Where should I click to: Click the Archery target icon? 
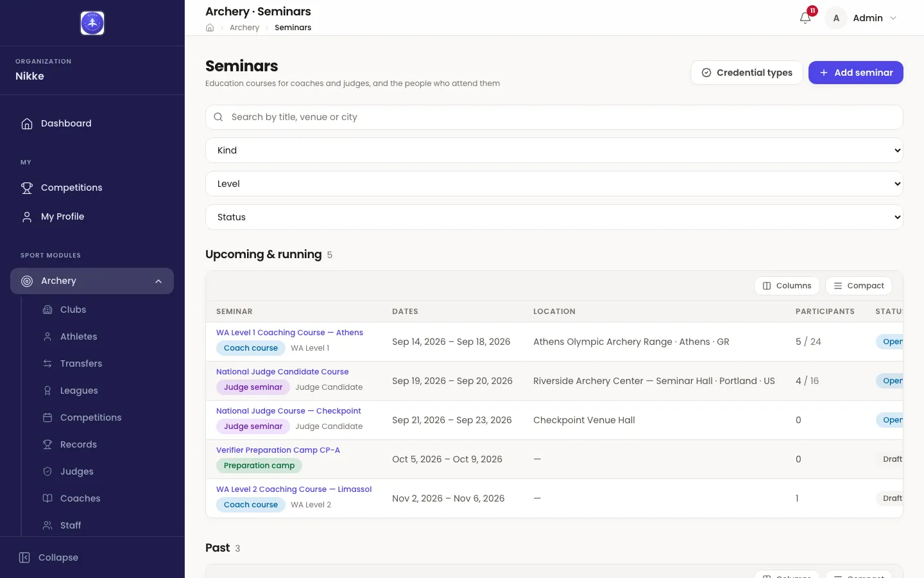(x=27, y=281)
